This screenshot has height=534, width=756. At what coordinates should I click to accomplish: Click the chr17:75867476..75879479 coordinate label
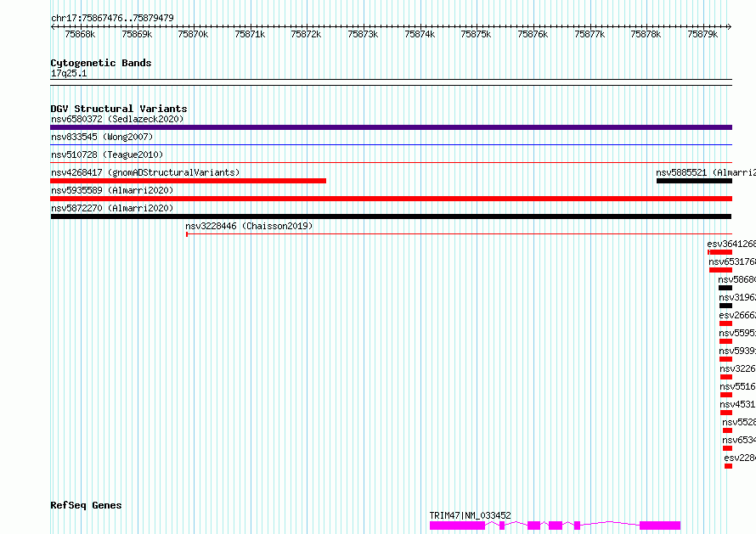112,18
